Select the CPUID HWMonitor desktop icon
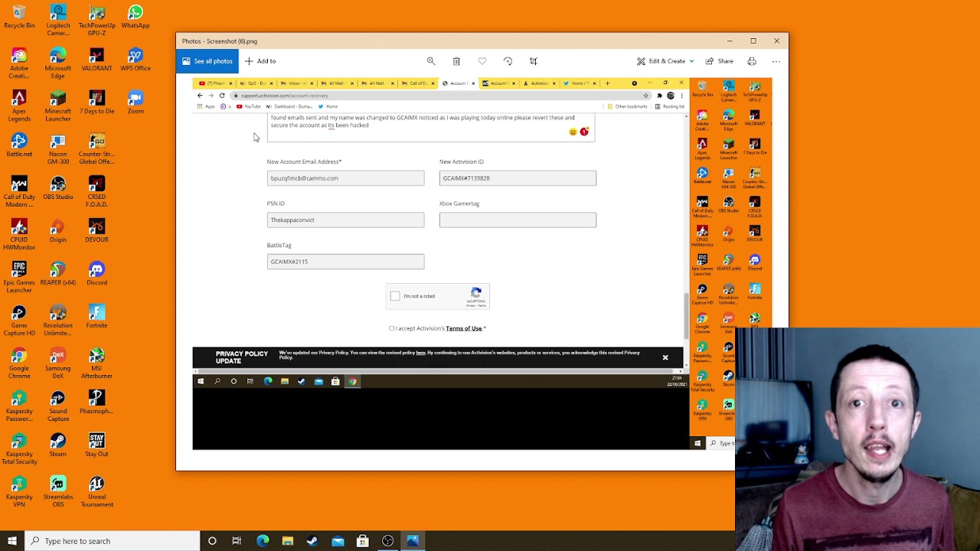This screenshot has width=980, height=551. click(19, 235)
